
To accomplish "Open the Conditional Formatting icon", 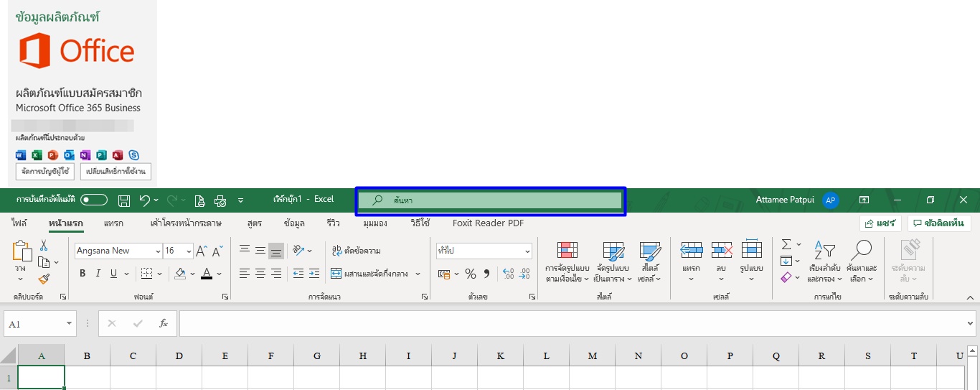I will click(567, 251).
